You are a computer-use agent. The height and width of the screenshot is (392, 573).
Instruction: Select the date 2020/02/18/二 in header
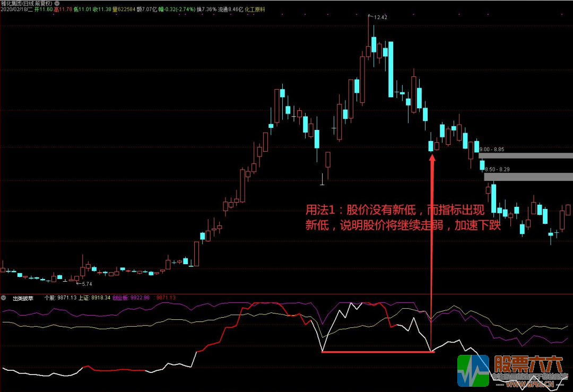click(17, 10)
